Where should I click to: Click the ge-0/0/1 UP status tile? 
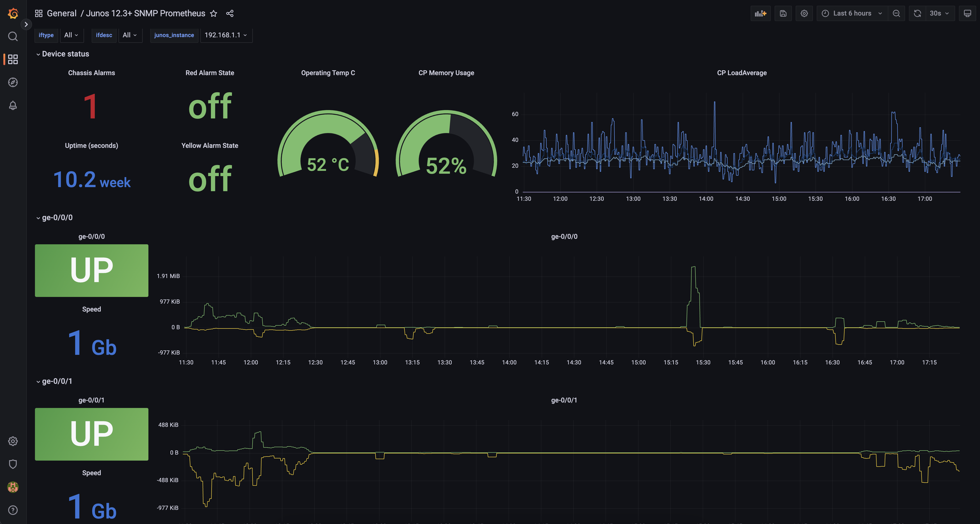(91, 434)
